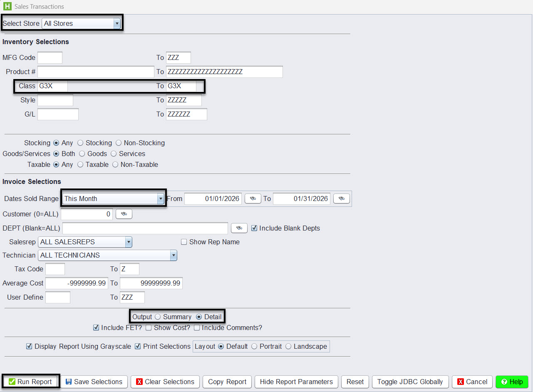
Task: Click Save Selections with disk icon
Action: point(94,382)
